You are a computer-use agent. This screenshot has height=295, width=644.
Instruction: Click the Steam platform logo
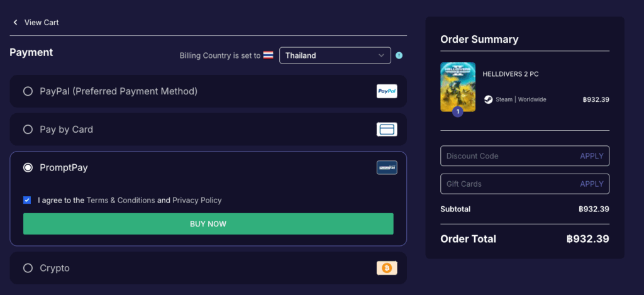click(x=488, y=99)
